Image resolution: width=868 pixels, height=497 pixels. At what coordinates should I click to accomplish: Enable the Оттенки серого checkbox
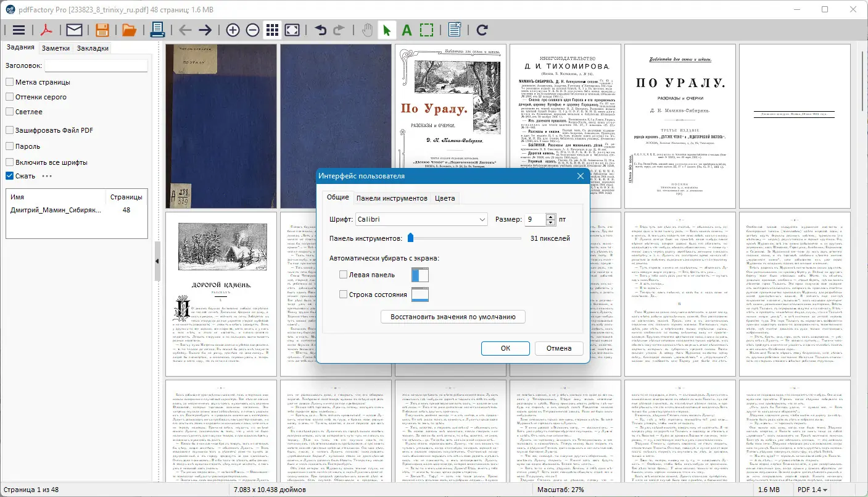pyautogui.click(x=10, y=97)
